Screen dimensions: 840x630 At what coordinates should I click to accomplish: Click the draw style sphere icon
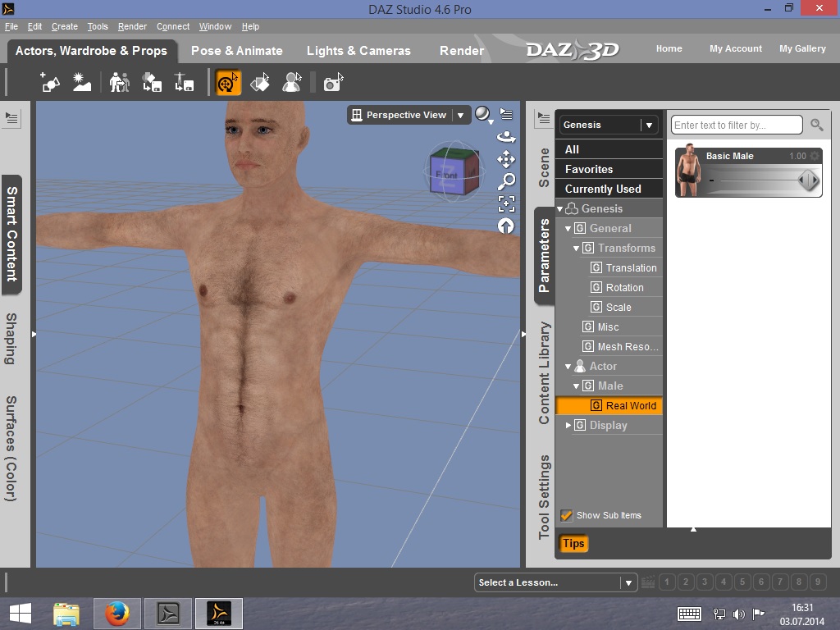tap(483, 115)
